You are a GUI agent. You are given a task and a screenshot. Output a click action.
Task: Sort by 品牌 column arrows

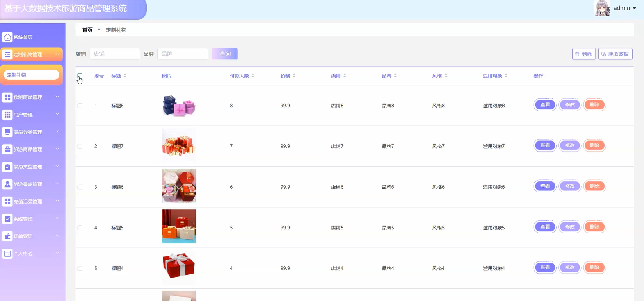395,76
